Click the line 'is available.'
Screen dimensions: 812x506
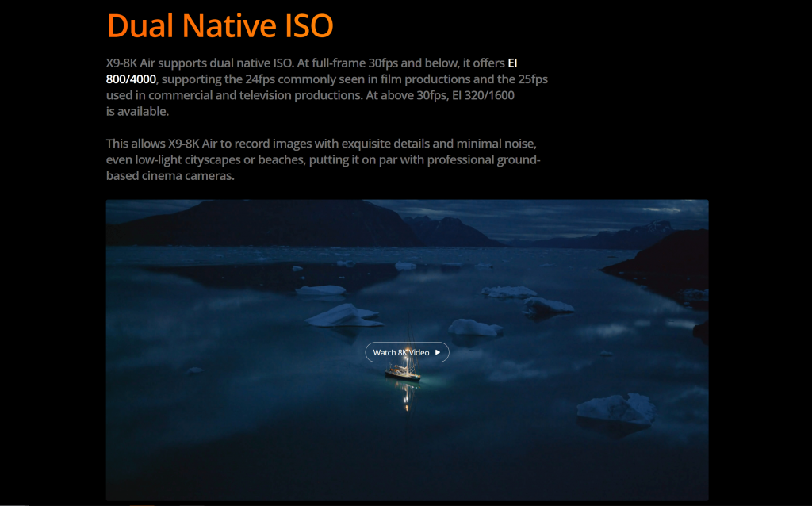[137, 111]
